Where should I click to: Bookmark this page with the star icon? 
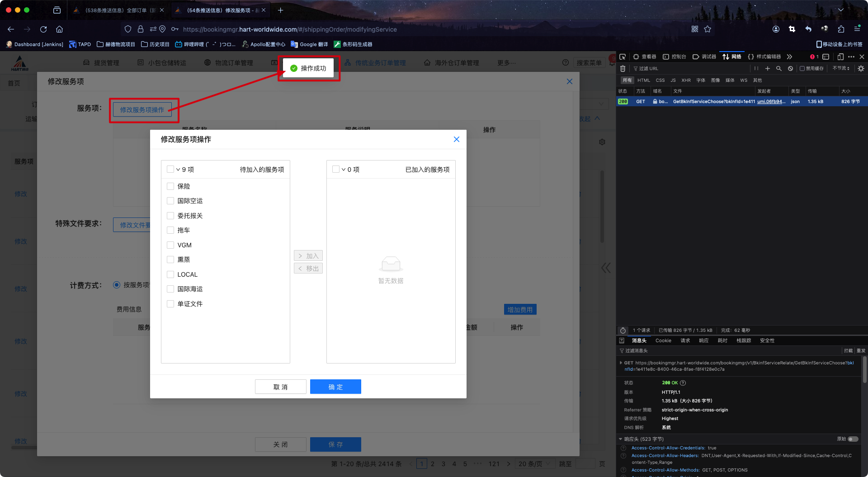click(x=708, y=29)
